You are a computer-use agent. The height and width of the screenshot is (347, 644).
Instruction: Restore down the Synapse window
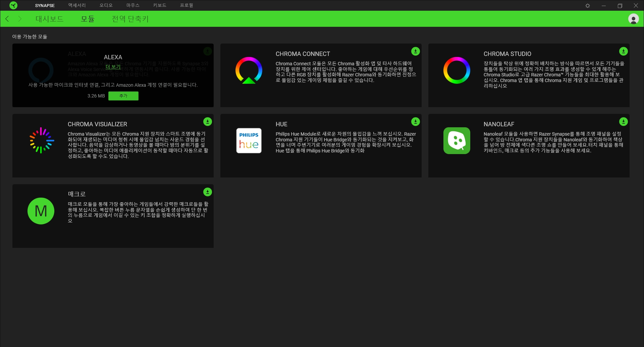coord(620,6)
